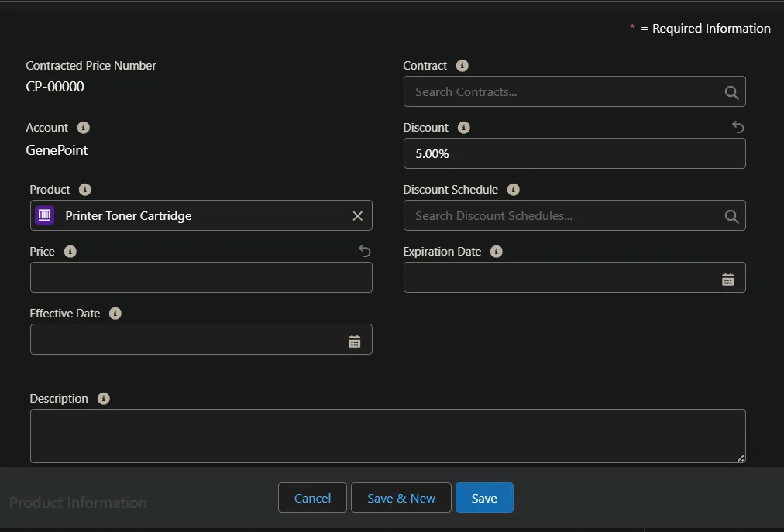
Task: Click the Discount Schedule label
Action: [451, 190]
